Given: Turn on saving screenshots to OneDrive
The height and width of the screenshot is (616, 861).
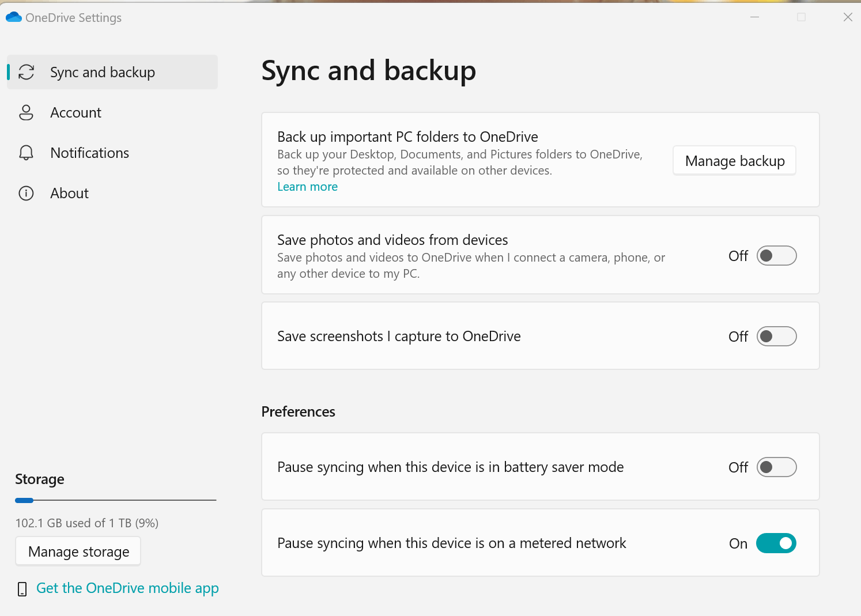Looking at the screenshot, I should point(776,337).
